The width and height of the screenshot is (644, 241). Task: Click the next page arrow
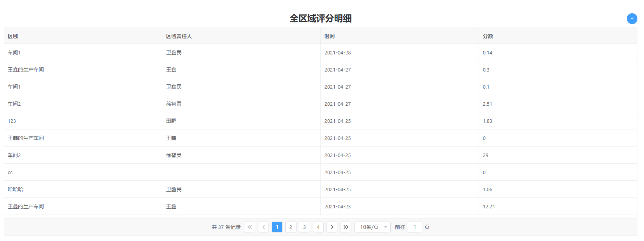coord(332,227)
